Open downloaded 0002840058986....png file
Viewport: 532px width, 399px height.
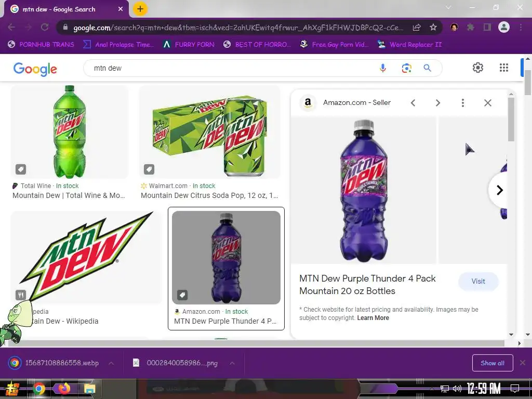point(176,363)
